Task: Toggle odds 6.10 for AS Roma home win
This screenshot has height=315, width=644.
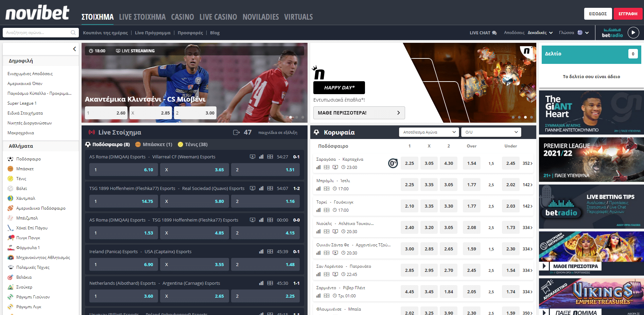Action: (x=124, y=170)
